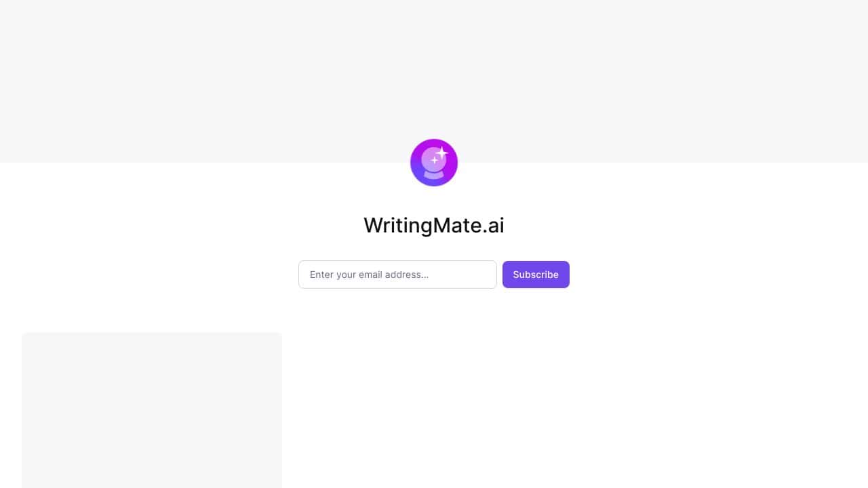Click the gradient circle publication icon
868x488 pixels.
(x=434, y=163)
